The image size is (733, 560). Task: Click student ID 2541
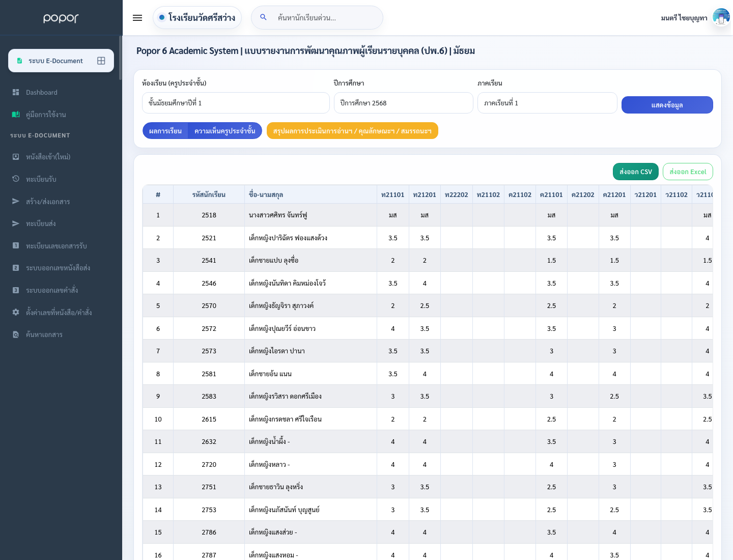click(x=209, y=260)
